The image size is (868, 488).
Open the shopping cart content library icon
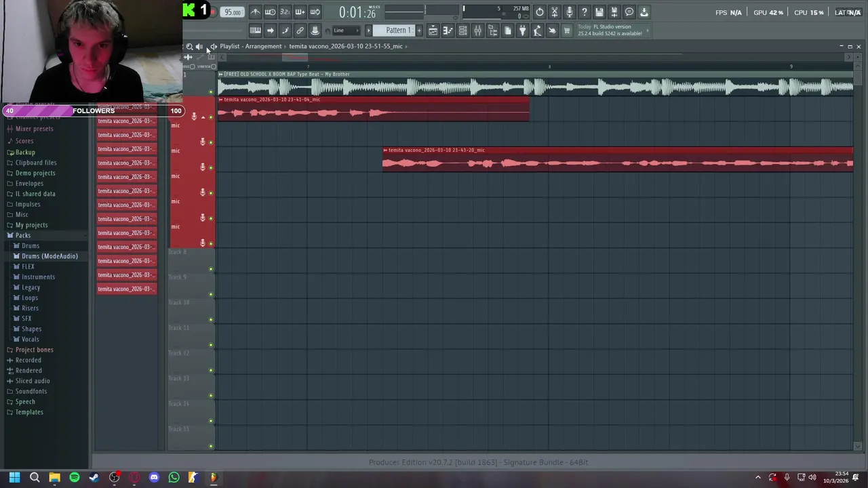[567, 30]
